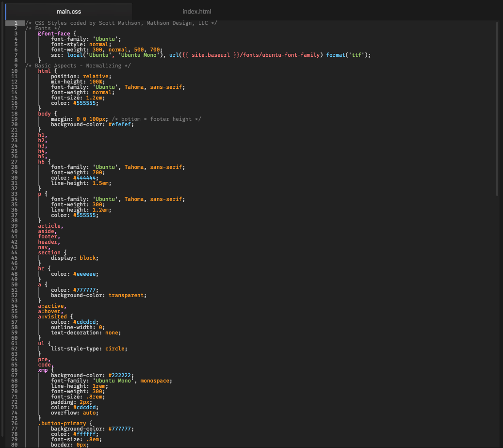
Task: Click line number 18 beside the body rule
Action: (15, 114)
